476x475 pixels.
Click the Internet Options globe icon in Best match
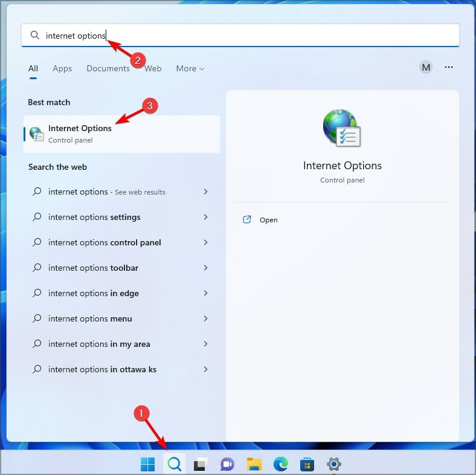point(36,134)
